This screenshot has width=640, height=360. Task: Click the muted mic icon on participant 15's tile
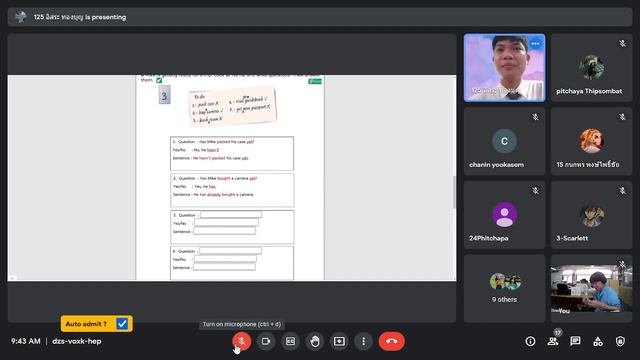pyautogui.click(x=622, y=117)
